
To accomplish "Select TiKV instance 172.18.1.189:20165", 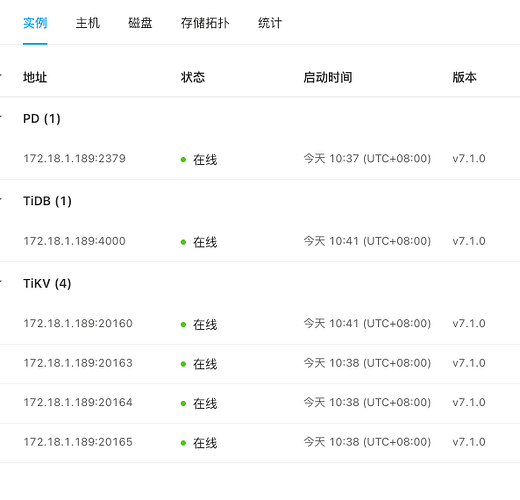I will [x=260, y=443].
